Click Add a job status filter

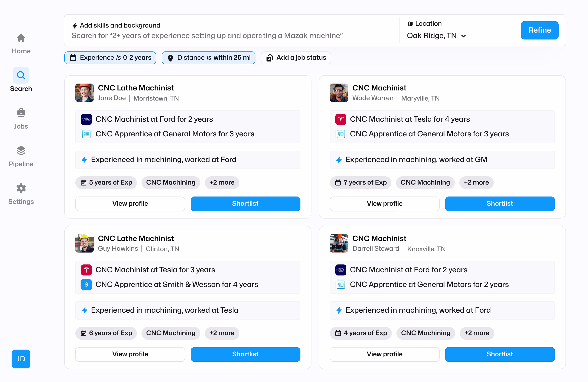point(296,58)
